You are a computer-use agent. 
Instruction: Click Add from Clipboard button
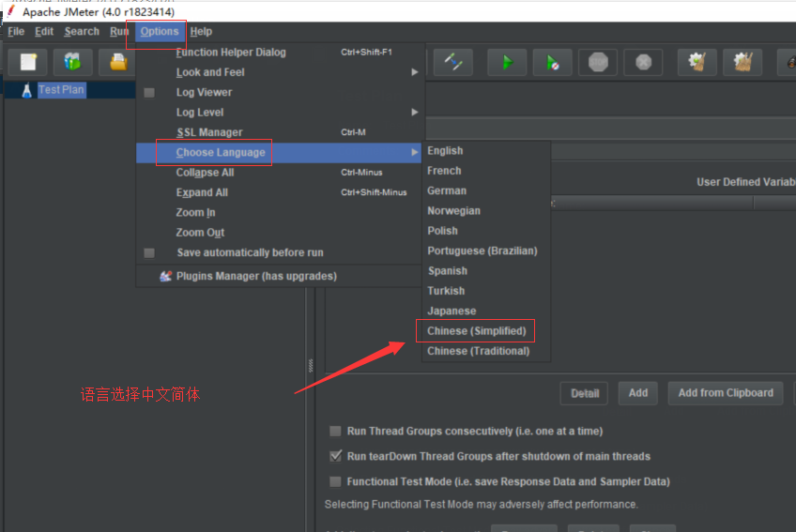click(726, 393)
